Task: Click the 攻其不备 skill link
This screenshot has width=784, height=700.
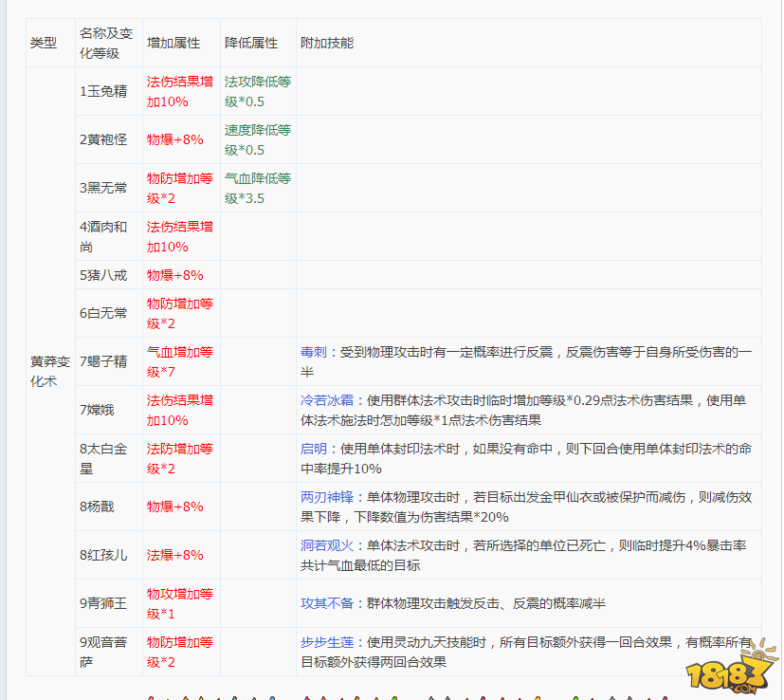Action: coord(327,603)
